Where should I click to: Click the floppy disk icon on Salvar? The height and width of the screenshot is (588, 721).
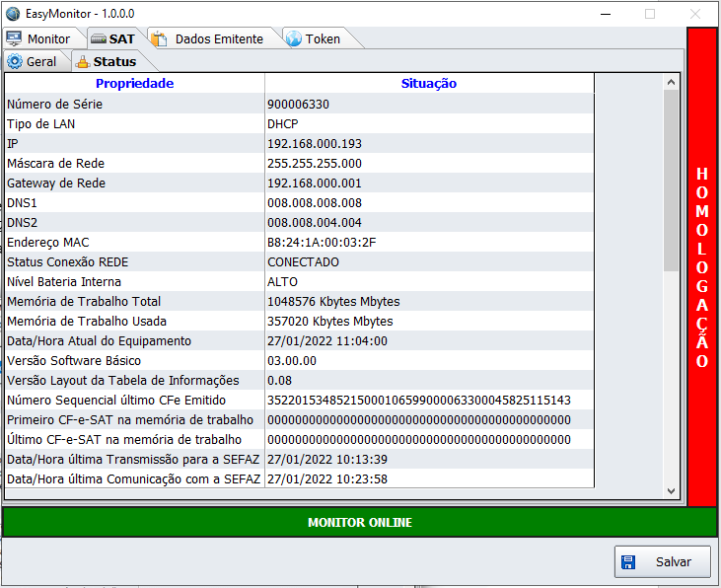coord(628,561)
